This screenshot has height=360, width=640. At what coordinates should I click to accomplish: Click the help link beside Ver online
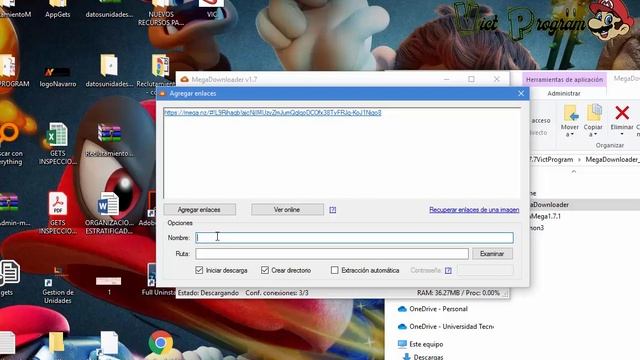(333, 210)
